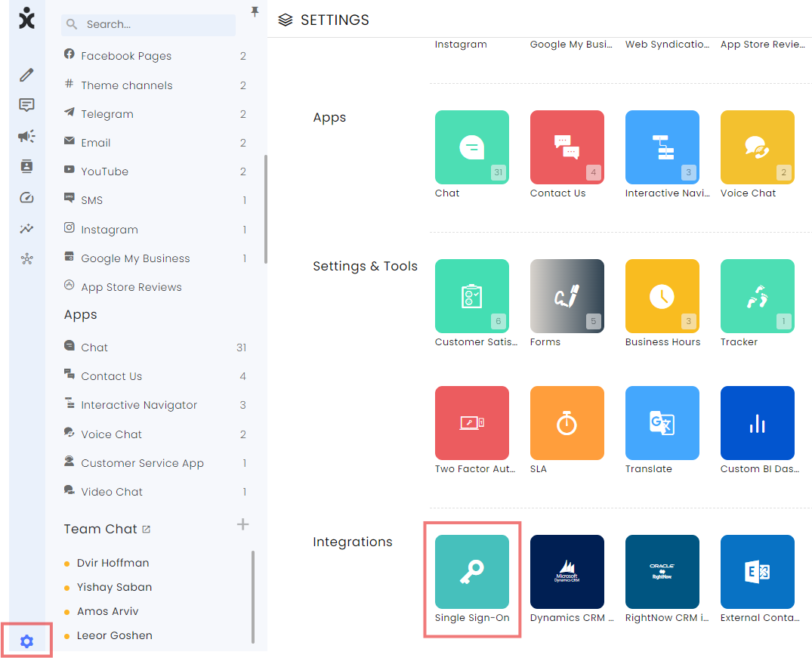This screenshot has height=658, width=812.
Task: Open the Chat app tile
Action: tap(472, 147)
